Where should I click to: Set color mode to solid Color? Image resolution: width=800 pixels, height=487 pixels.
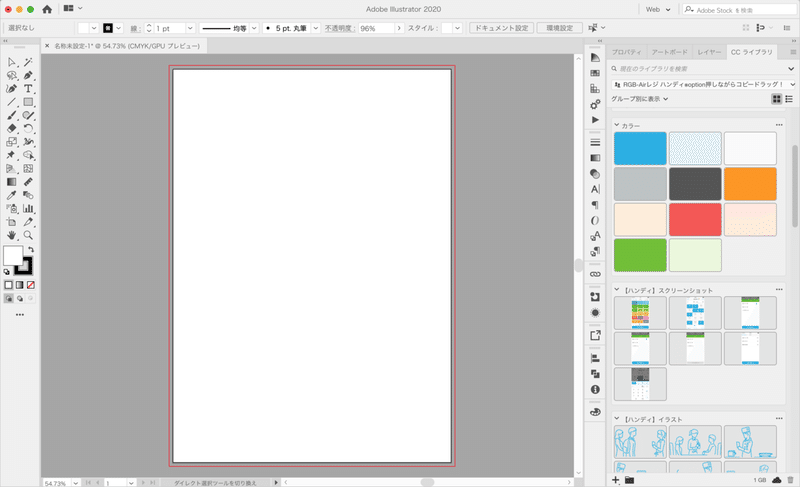point(9,285)
